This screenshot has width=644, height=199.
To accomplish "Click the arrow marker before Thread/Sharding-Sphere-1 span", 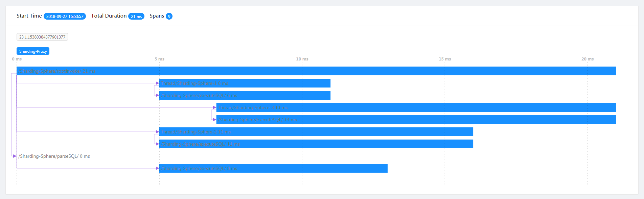I will click(x=157, y=83).
